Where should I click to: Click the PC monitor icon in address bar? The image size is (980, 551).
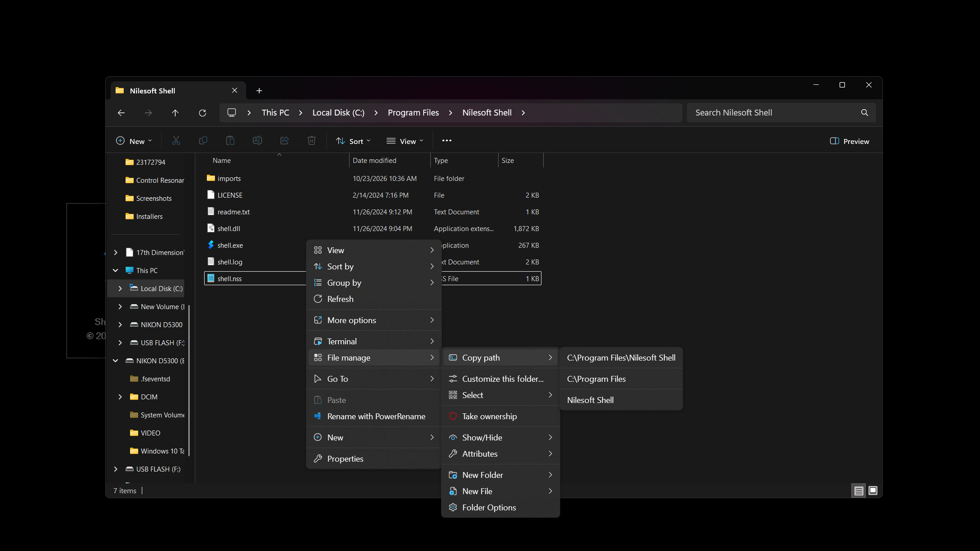point(232,113)
